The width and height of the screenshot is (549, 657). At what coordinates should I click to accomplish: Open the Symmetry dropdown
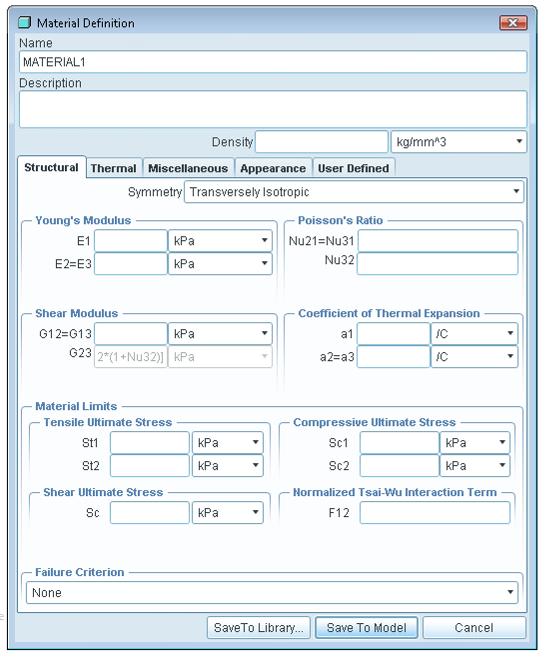click(354, 192)
